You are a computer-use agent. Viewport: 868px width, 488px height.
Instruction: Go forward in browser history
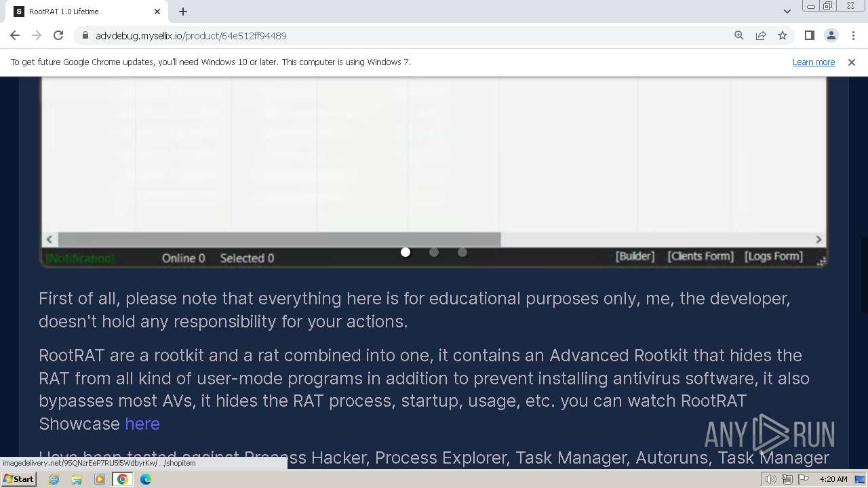[37, 35]
